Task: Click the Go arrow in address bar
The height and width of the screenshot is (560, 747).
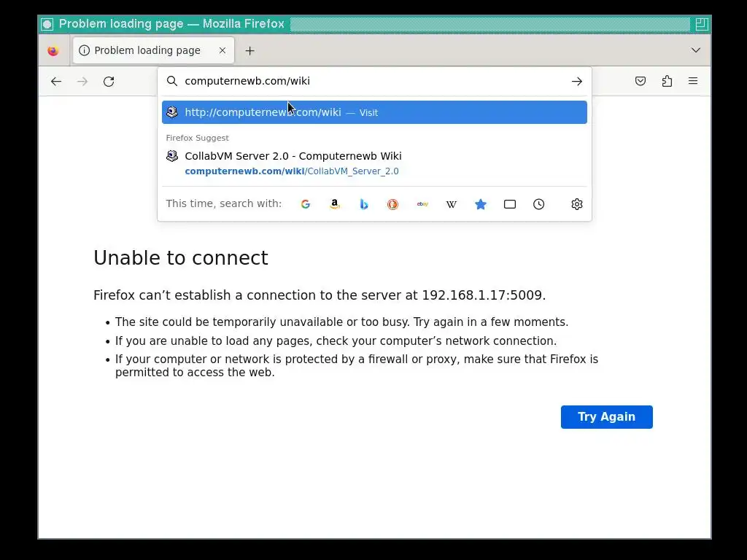Action: click(576, 82)
